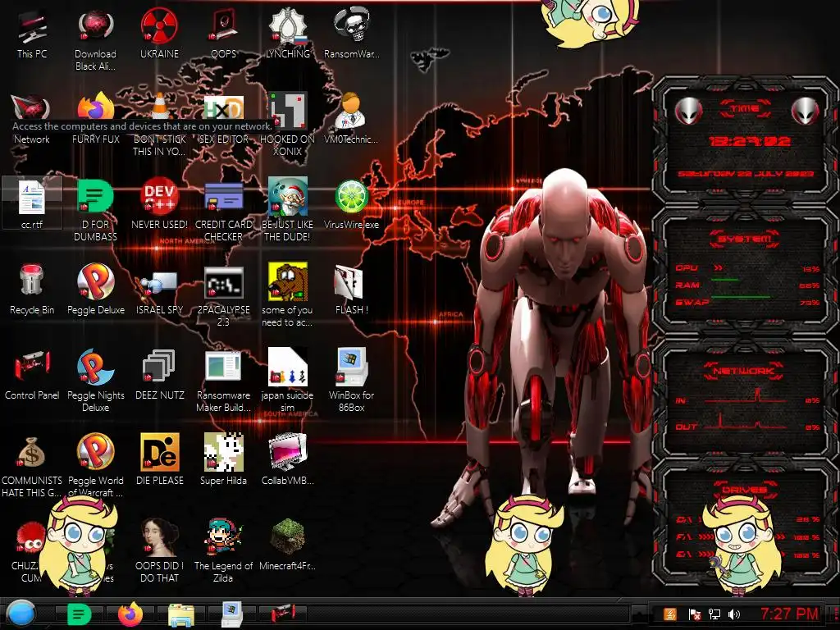Open the DIE PLEASE shortcut

pyautogui.click(x=160, y=461)
